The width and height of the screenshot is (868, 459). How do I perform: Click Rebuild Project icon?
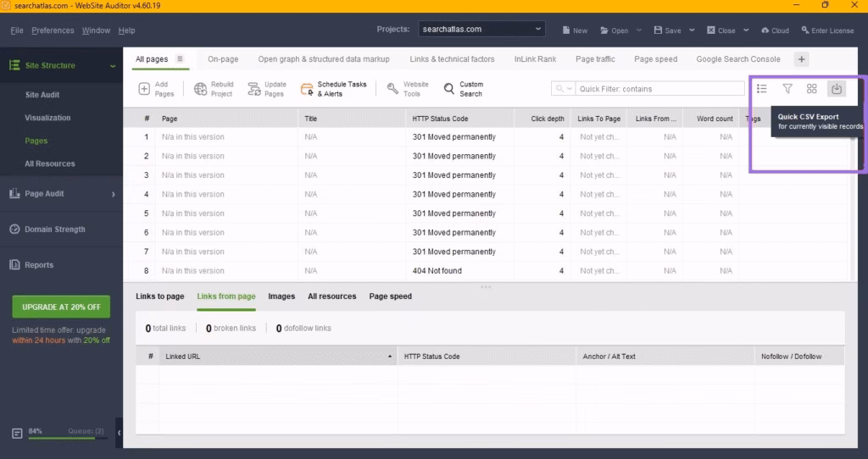pyautogui.click(x=201, y=89)
